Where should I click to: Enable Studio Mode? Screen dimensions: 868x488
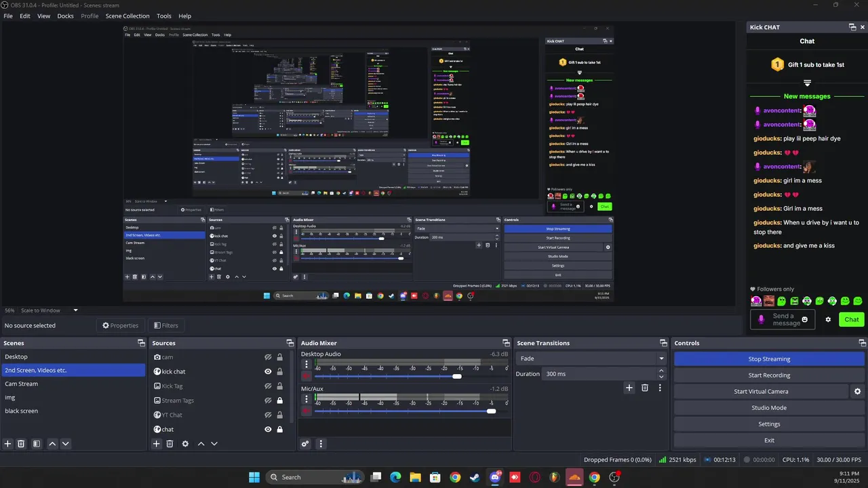point(769,407)
